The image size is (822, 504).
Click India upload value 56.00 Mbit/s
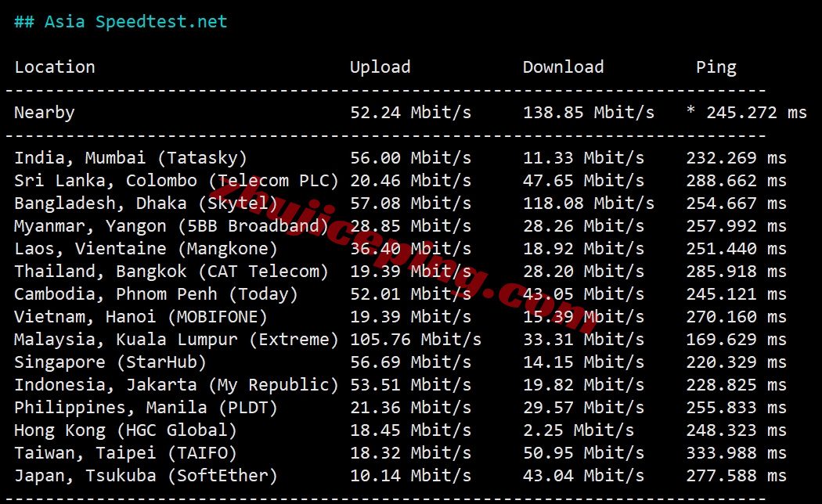410,158
